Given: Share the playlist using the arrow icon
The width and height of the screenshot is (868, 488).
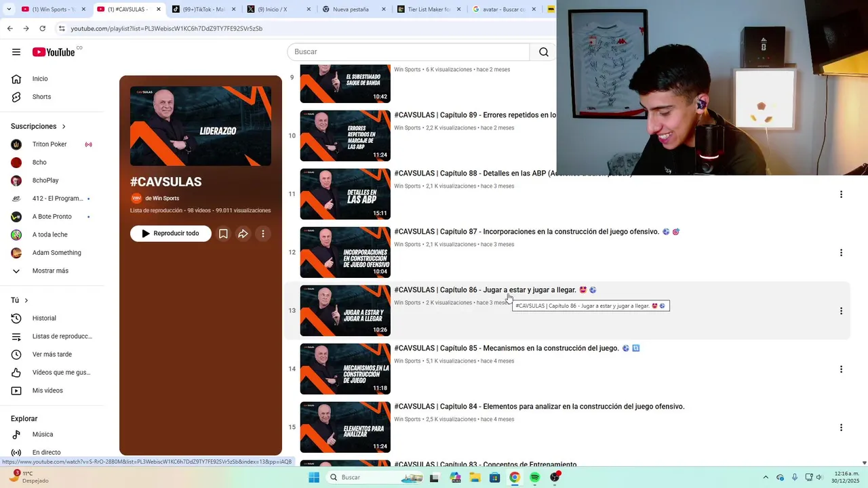Looking at the screenshot, I should tap(243, 233).
